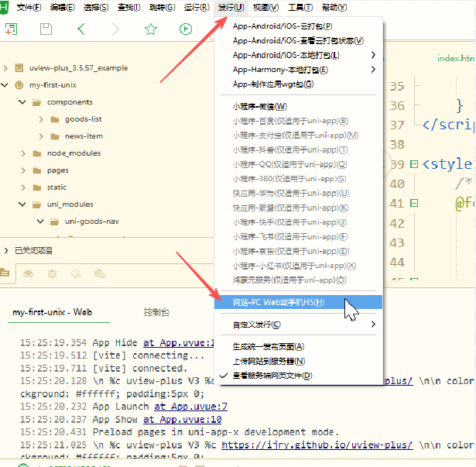Click the static folder icon
The height and width of the screenshot is (467, 476).
point(36,187)
